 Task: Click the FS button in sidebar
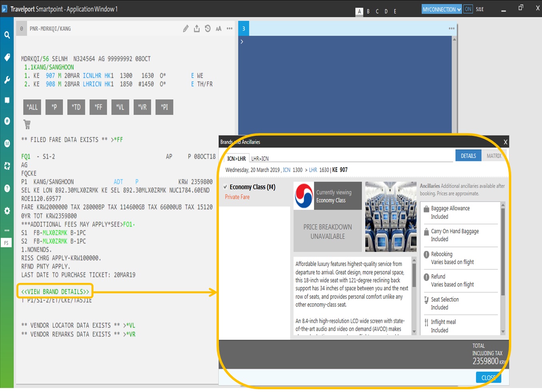[6, 243]
